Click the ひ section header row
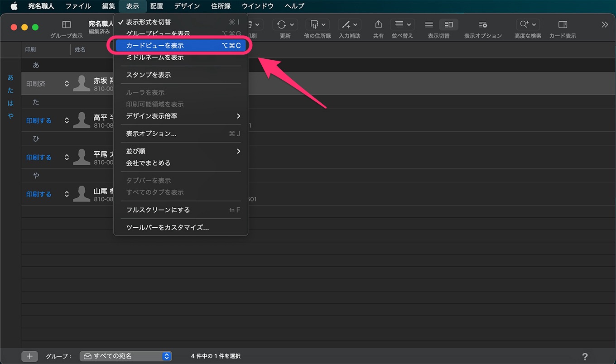616x364 pixels. tap(318, 139)
